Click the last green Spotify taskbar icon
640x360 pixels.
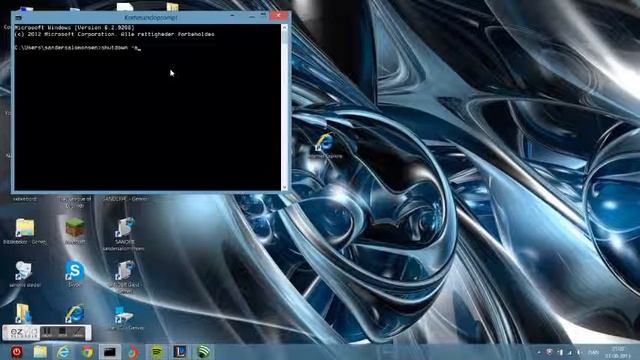point(204,351)
